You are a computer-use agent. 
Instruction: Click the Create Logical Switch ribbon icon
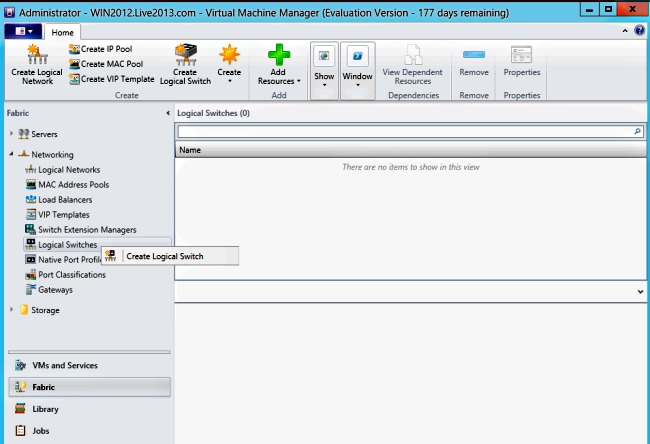pos(185,55)
